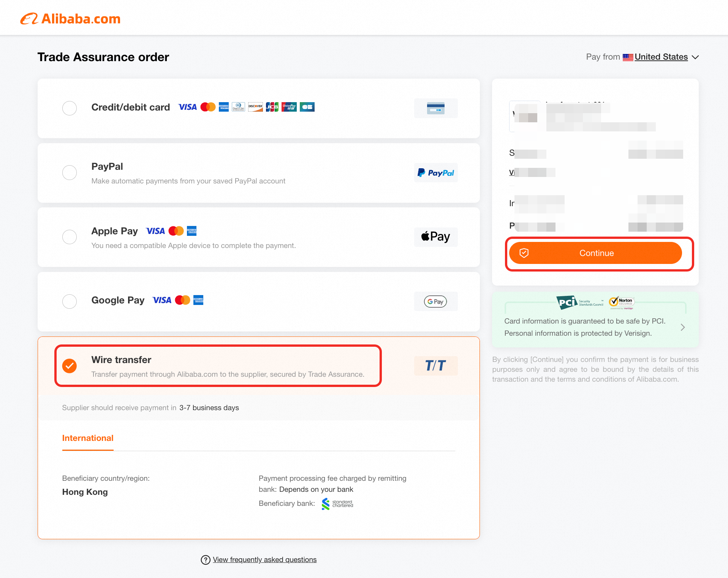Click the Mastercard icon next to Apple Pay

click(176, 231)
